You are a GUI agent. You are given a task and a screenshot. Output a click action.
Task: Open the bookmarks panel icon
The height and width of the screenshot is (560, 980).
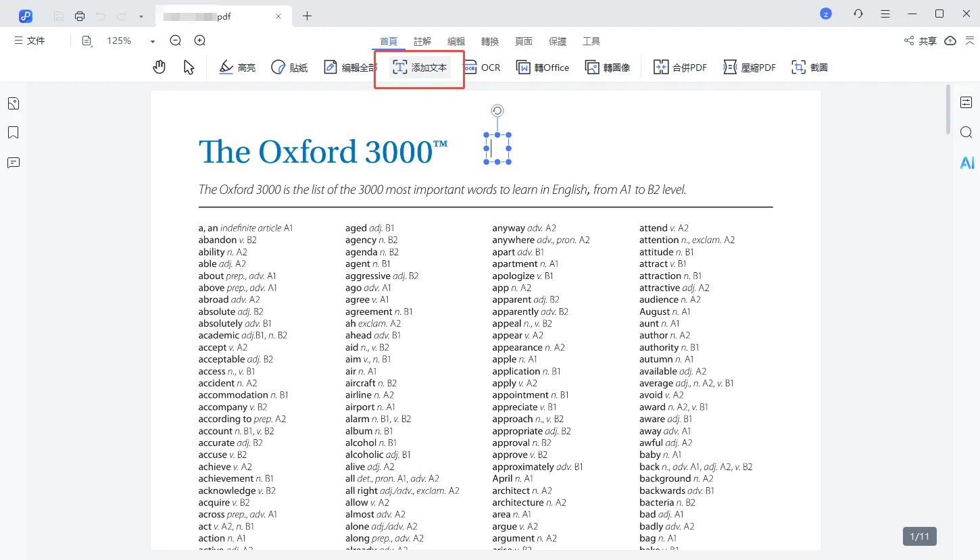click(x=14, y=132)
